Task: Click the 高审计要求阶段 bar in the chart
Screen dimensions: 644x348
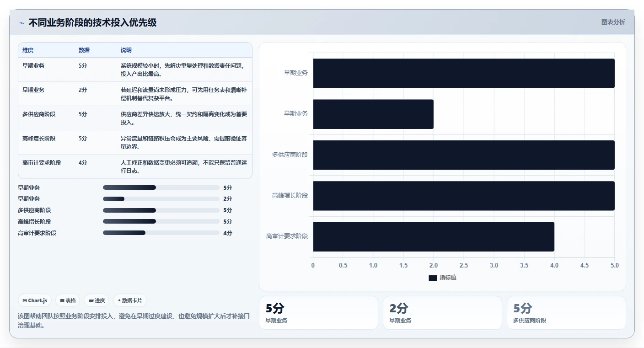Action: click(434, 236)
